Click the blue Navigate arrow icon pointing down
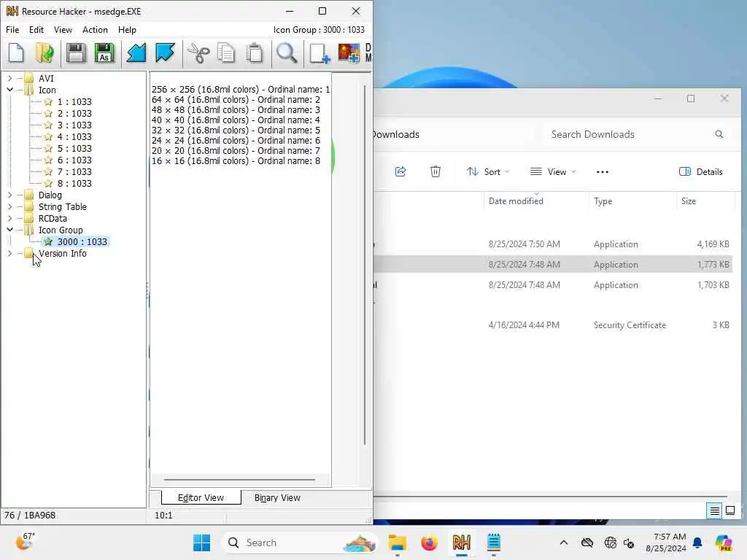The image size is (747, 560). (x=165, y=52)
